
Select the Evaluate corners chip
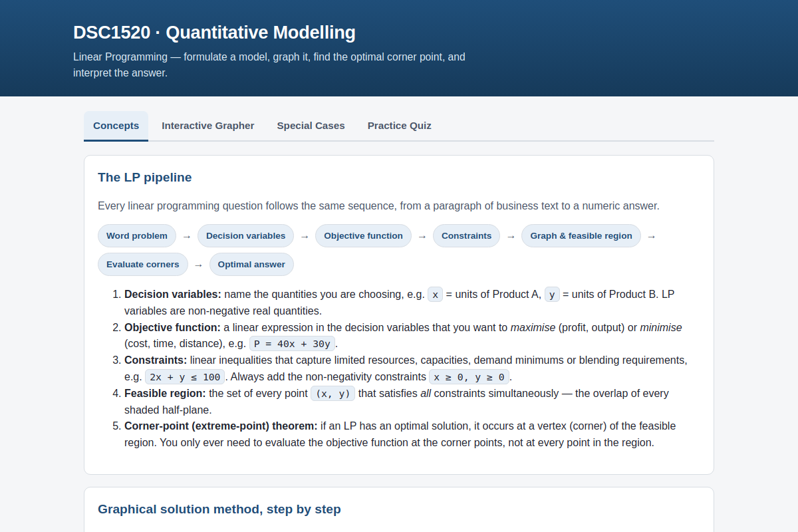click(143, 265)
